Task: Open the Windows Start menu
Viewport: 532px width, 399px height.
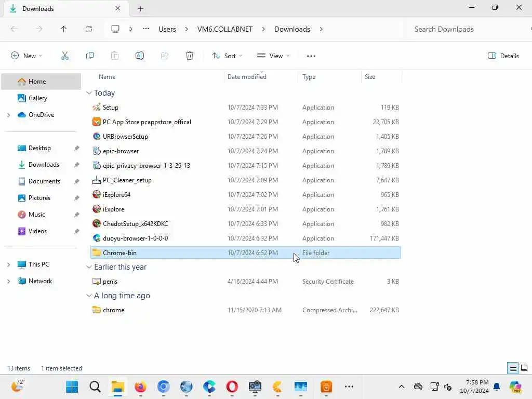Action: click(72, 387)
